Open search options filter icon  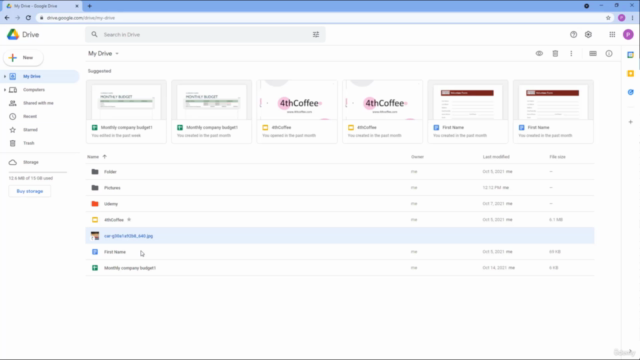click(x=316, y=35)
